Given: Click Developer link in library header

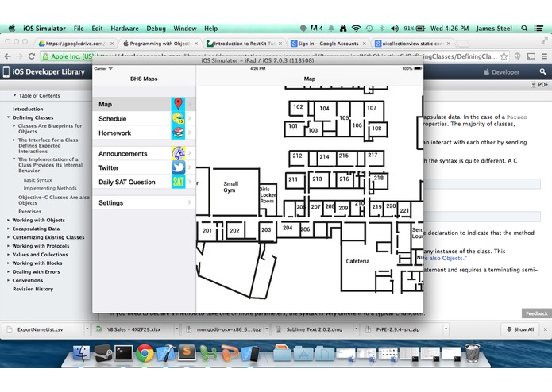Looking at the screenshot, I should tap(502, 72).
